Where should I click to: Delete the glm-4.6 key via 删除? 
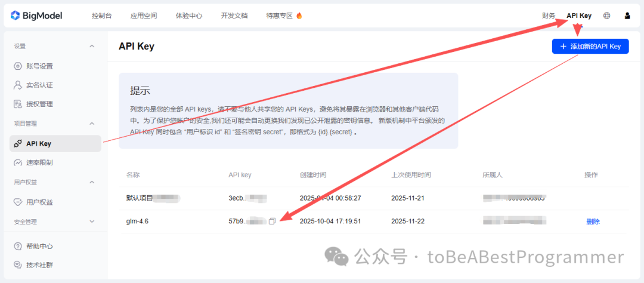[x=593, y=222]
